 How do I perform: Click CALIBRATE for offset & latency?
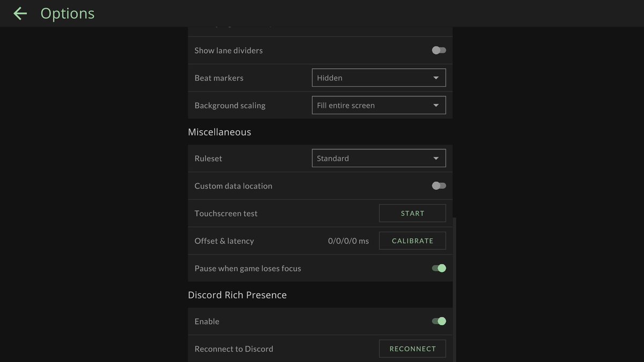412,240
